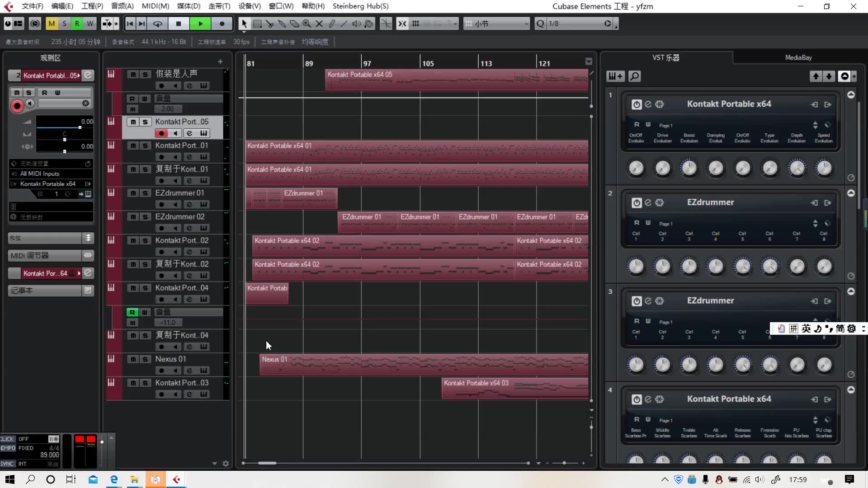Select the Object Selection arrow tool

tap(244, 23)
